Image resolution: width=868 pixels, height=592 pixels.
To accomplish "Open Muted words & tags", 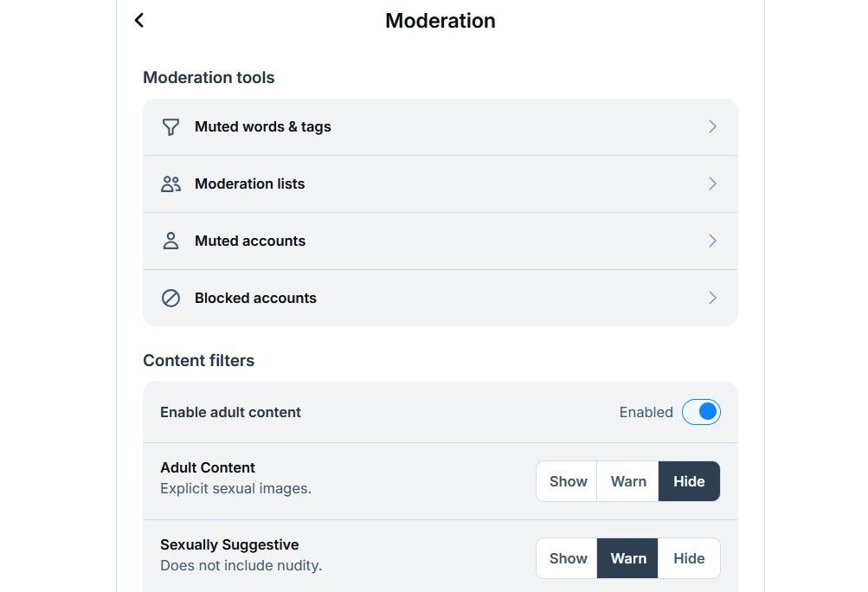I will coord(263,126).
